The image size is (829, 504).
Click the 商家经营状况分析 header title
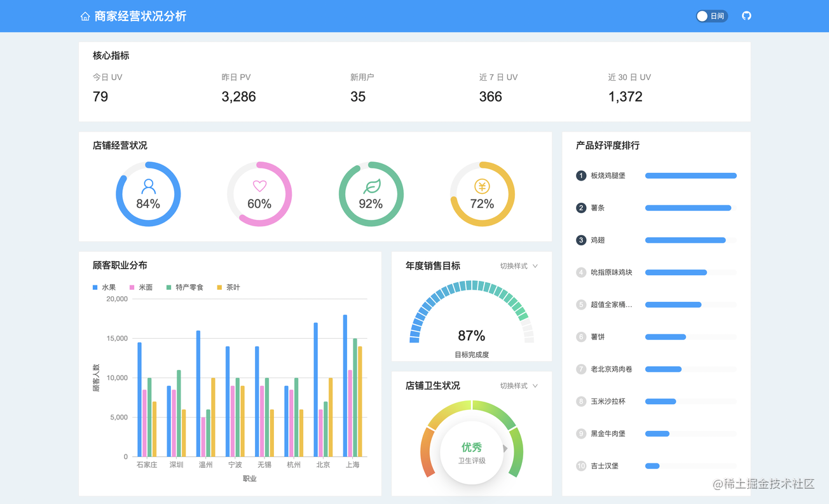coord(140,17)
